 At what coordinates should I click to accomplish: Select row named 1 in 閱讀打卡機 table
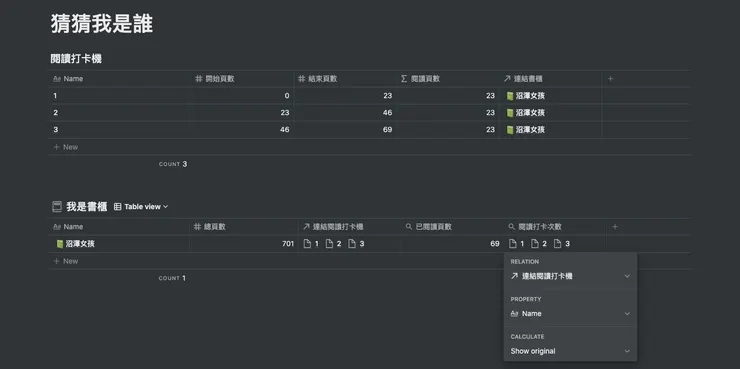[119, 96]
